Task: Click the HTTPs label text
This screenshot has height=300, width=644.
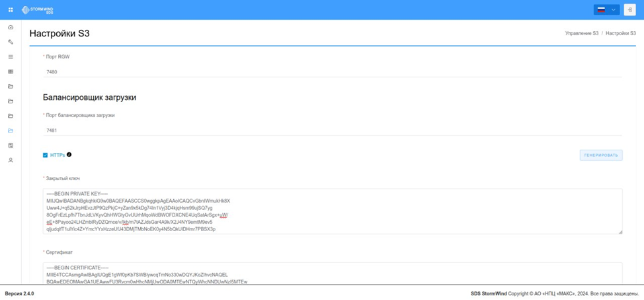Action: click(x=58, y=155)
